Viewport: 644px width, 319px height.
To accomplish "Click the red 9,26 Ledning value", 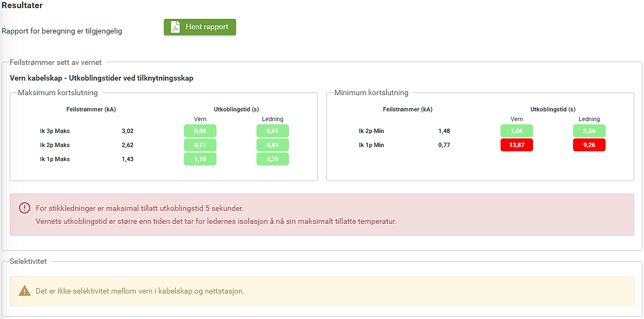I will click(589, 145).
